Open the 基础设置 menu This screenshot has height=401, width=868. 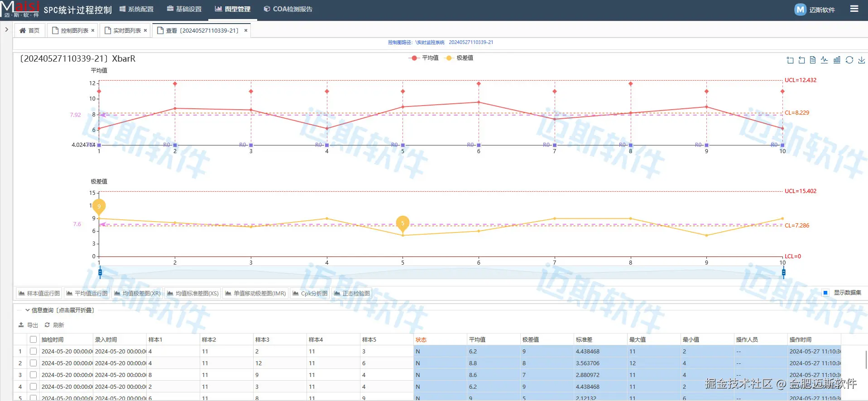[x=184, y=9]
